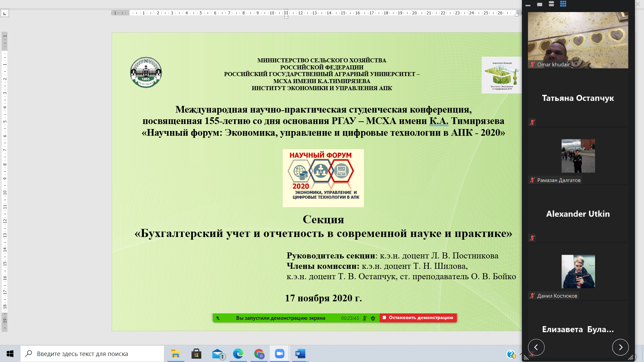Open the Mail app on taskbar
The image size is (644, 362).
218,354
